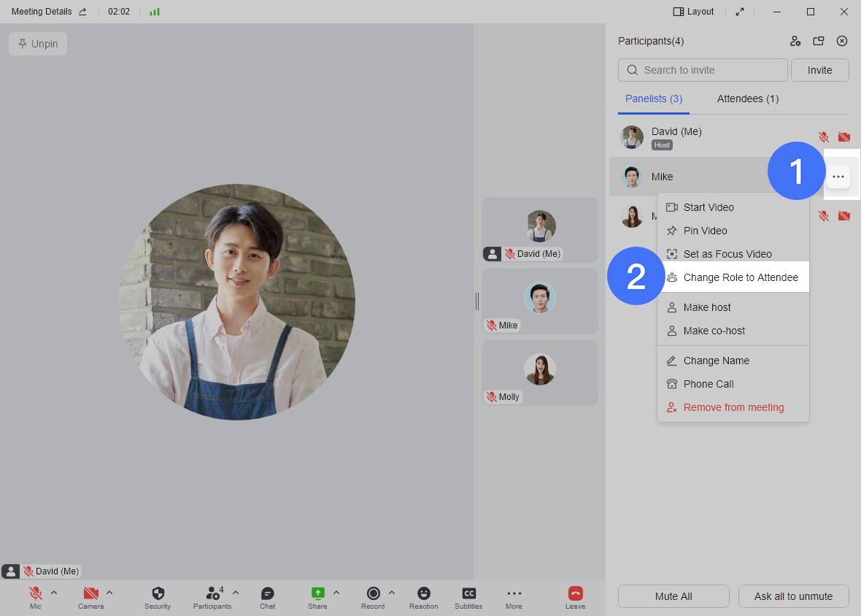861x616 pixels.
Task: Click Ask all to unmute
Action: click(x=793, y=597)
